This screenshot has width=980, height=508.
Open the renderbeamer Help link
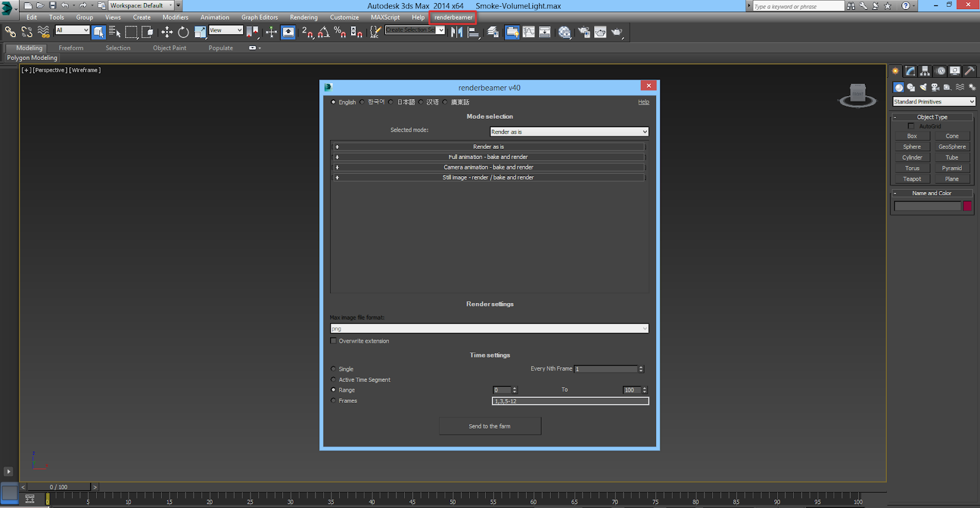coord(644,102)
